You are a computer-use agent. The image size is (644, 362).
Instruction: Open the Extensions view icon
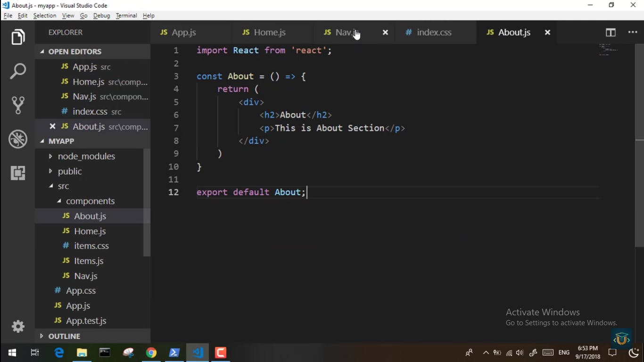point(18,173)
